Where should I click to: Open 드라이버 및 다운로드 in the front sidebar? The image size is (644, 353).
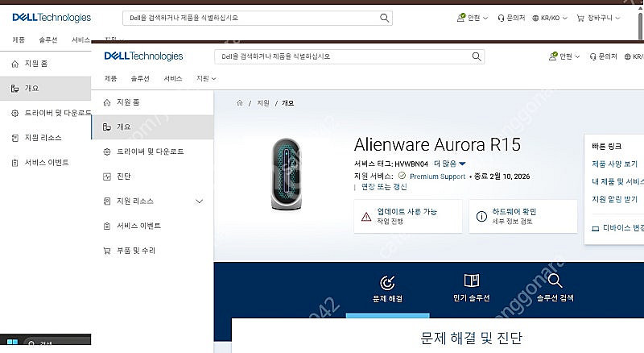click(x=152, y=152)
